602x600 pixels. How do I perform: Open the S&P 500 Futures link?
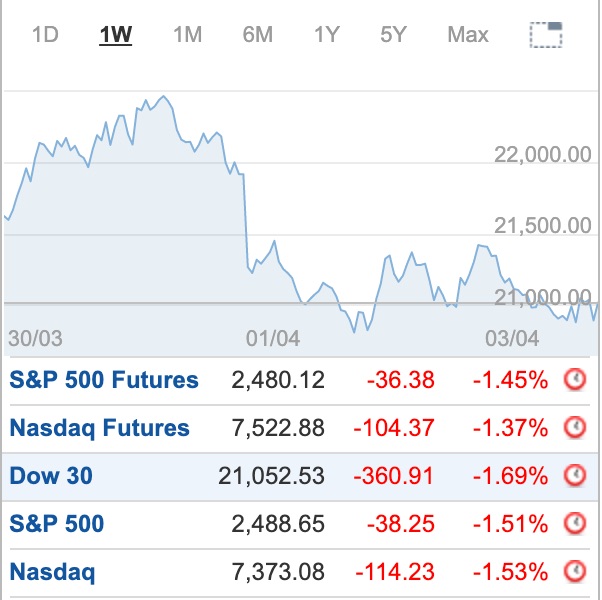(x=104, y=380)
